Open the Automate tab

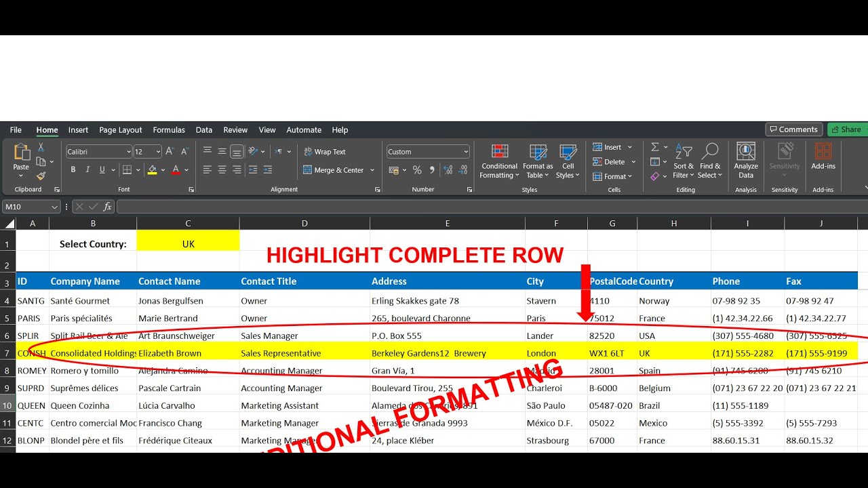pos(304,130)
